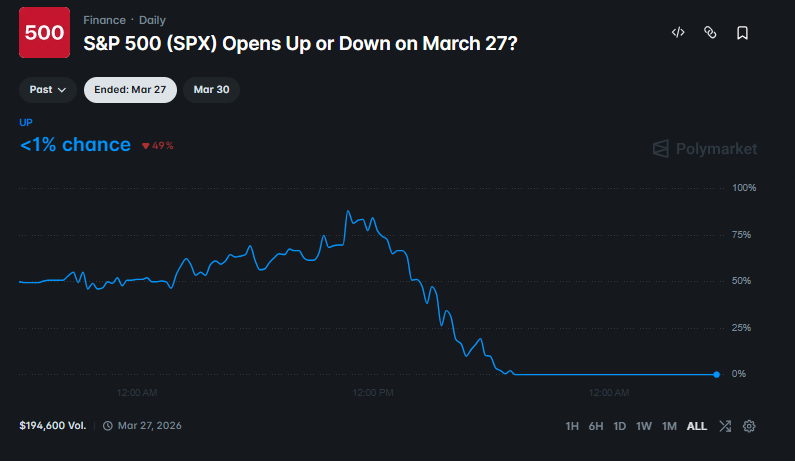
Task: Set chart range to 6H
Action: (596, 426)
